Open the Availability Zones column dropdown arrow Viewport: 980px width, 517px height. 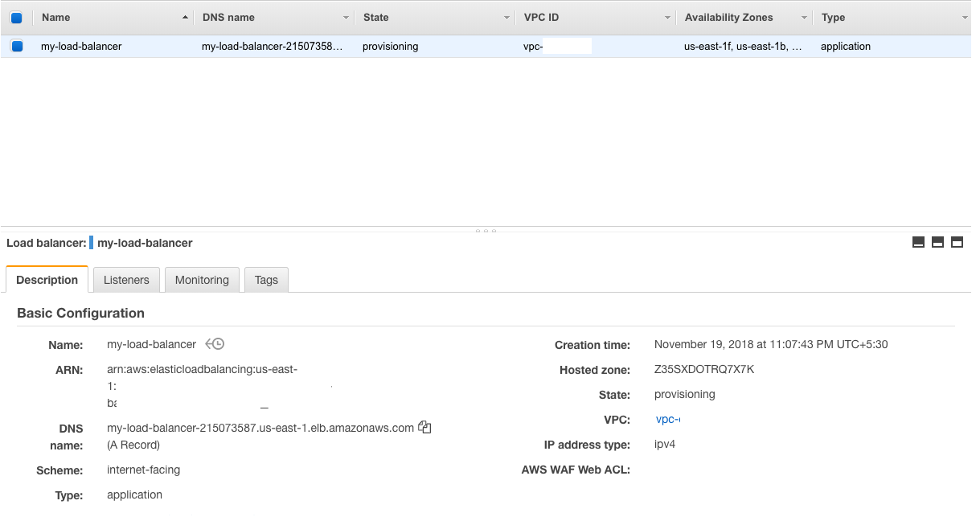(x=804, y=17)
